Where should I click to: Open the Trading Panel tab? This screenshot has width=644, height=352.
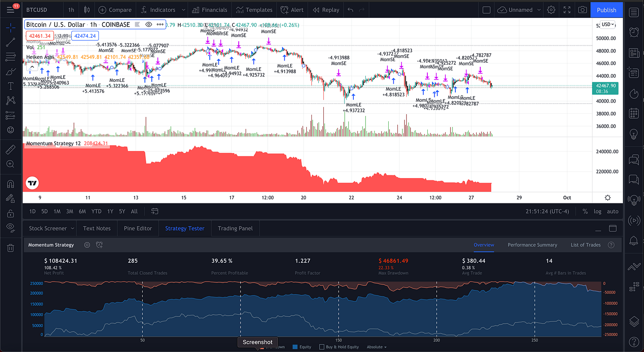tap(235, 228)
